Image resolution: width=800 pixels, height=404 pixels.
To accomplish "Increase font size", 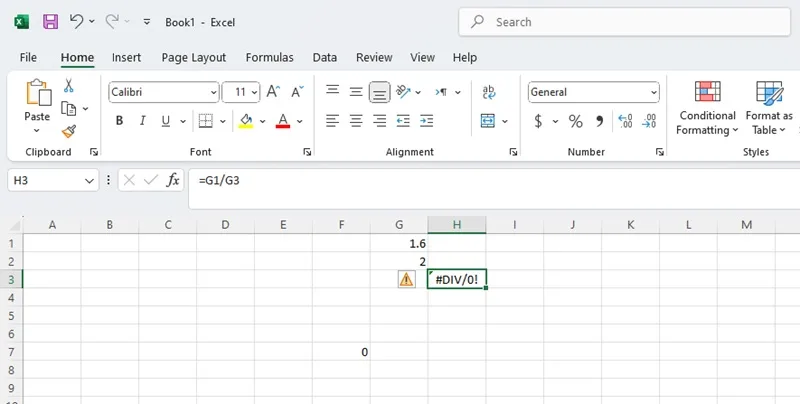I will [273, 92].
